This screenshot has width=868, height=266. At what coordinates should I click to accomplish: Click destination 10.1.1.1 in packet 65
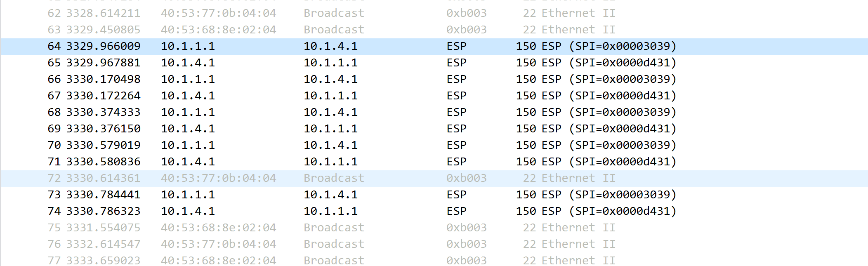(330, 63)
